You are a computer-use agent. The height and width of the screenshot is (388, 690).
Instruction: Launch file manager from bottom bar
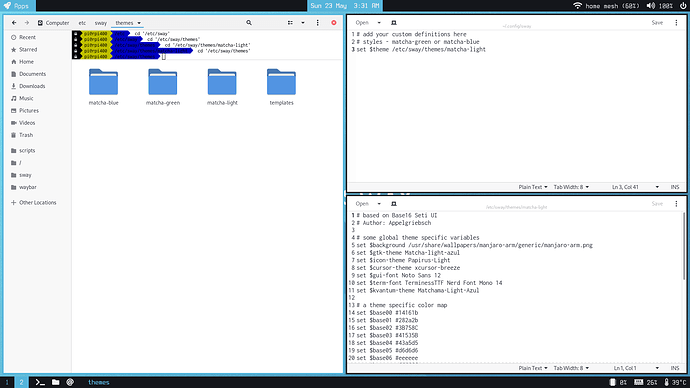(x=55, y=382)
